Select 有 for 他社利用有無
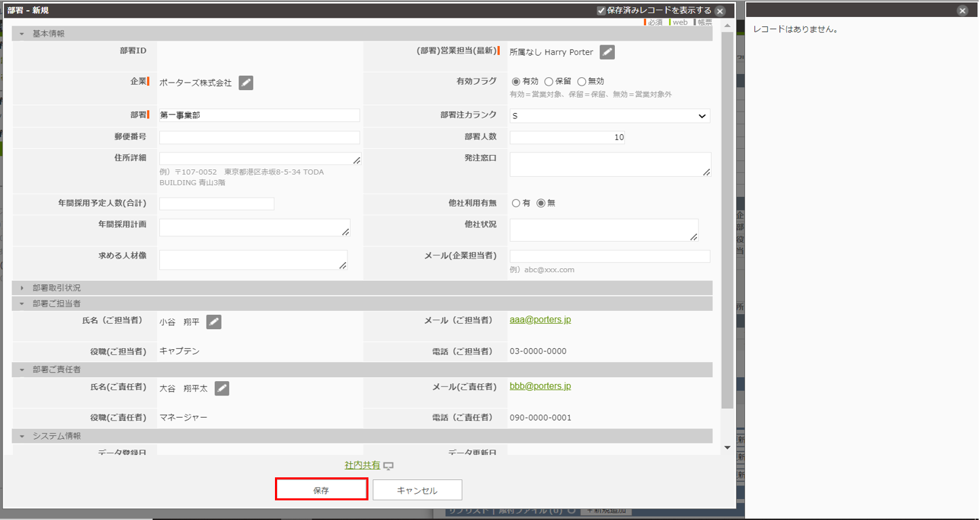980x520 pixels. (516, 203)
